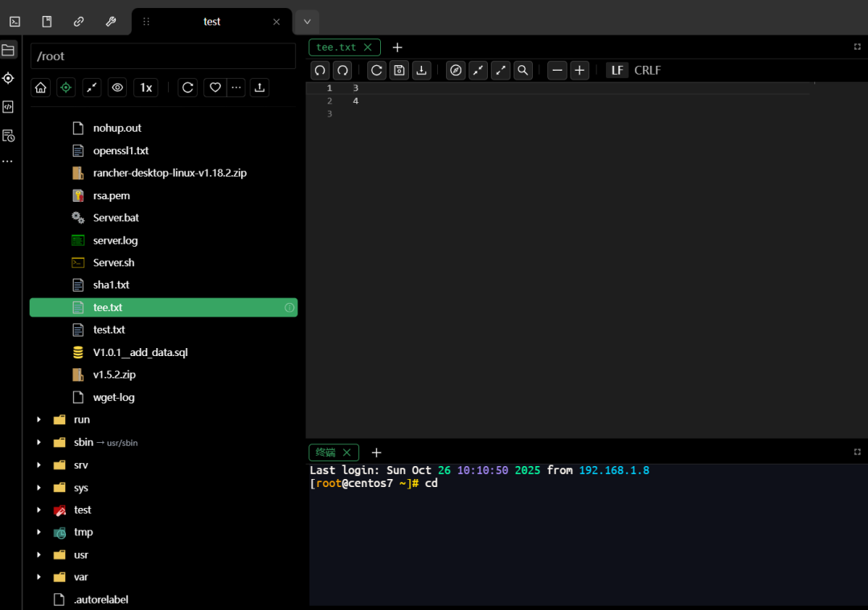Open the wrench tools icon in top bar
868x610 pixels.
[111, 22]
